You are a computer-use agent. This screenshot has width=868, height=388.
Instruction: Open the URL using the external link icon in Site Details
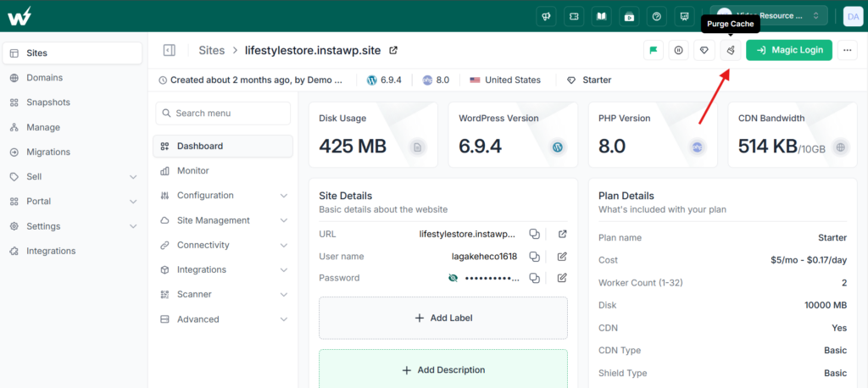(x=563, y=234)
